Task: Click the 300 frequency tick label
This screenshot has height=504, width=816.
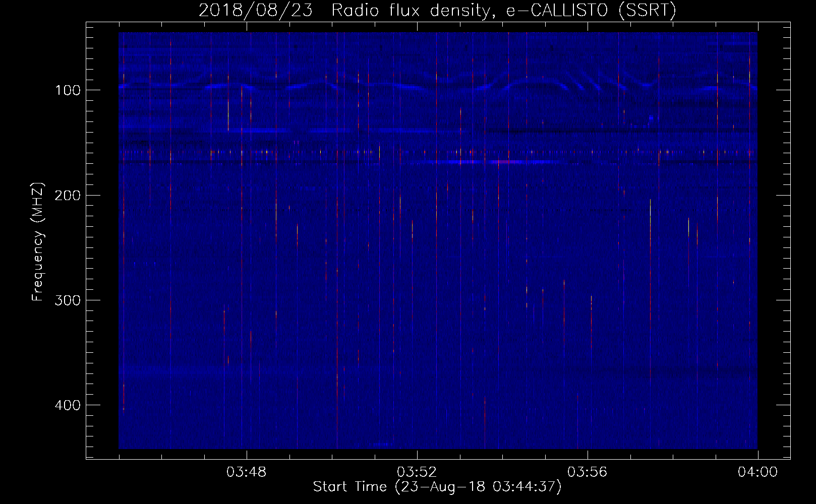Action: pos(68,300)
